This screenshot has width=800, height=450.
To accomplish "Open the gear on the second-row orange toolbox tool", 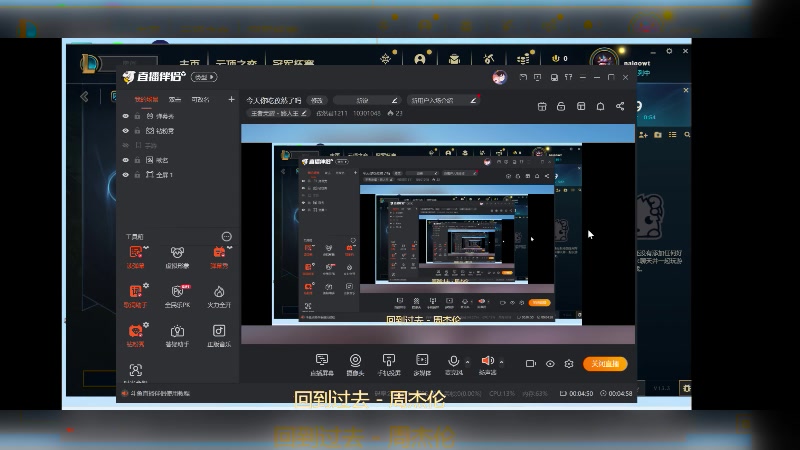I will pos(146,286).
